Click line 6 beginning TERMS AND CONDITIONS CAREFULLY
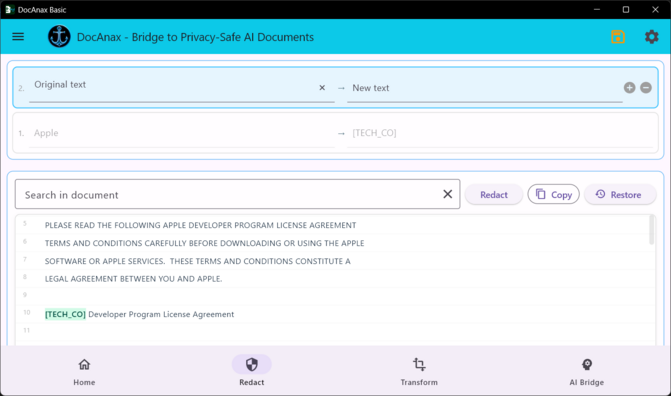Image resolution: width=671 pixels, height=396 pixels. 205,243
